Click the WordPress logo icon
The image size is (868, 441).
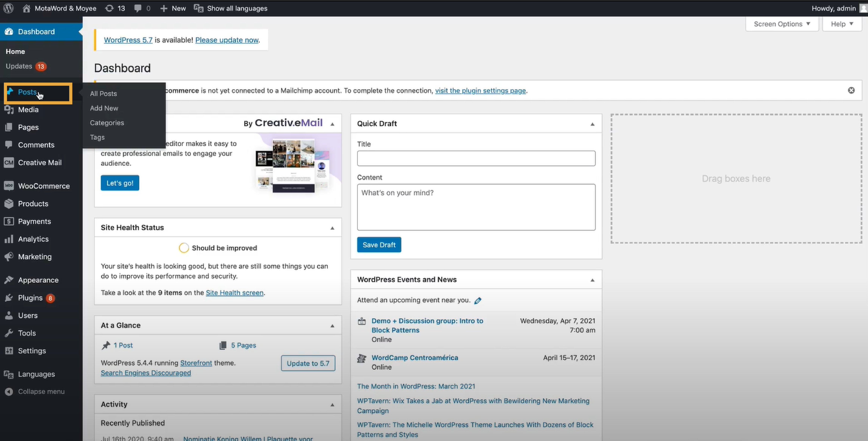pyautogui.click(x=8, y=8)
